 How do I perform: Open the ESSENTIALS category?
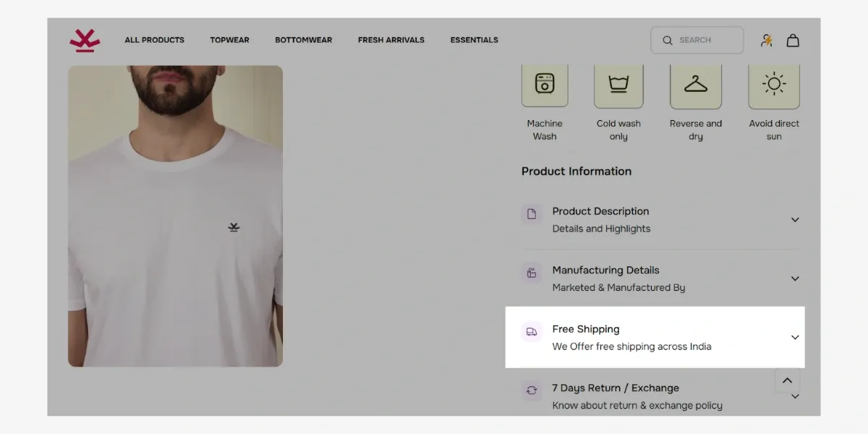[475, 40]
